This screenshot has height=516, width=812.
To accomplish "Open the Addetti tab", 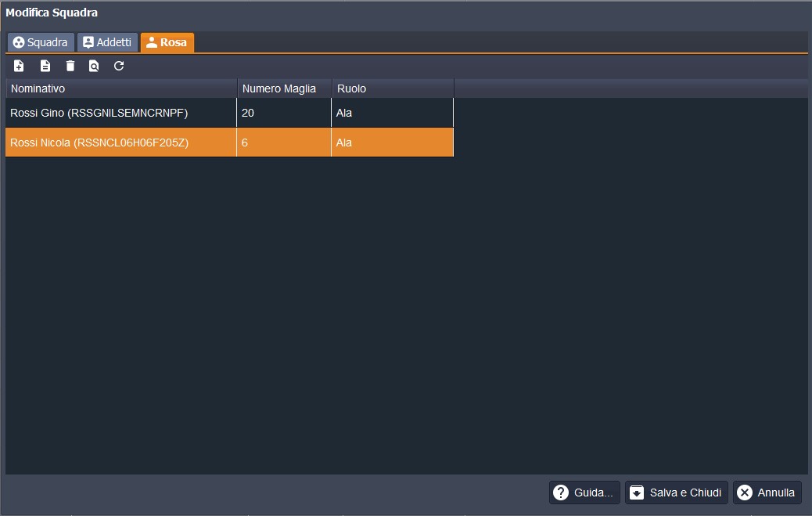I will click(107, 42).
